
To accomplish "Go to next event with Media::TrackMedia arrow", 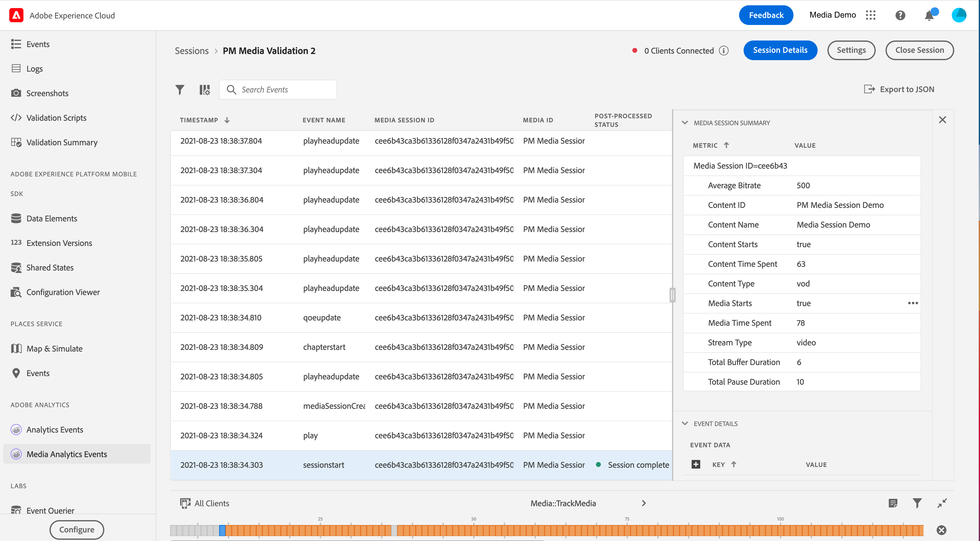I will [x=644, y=503].
